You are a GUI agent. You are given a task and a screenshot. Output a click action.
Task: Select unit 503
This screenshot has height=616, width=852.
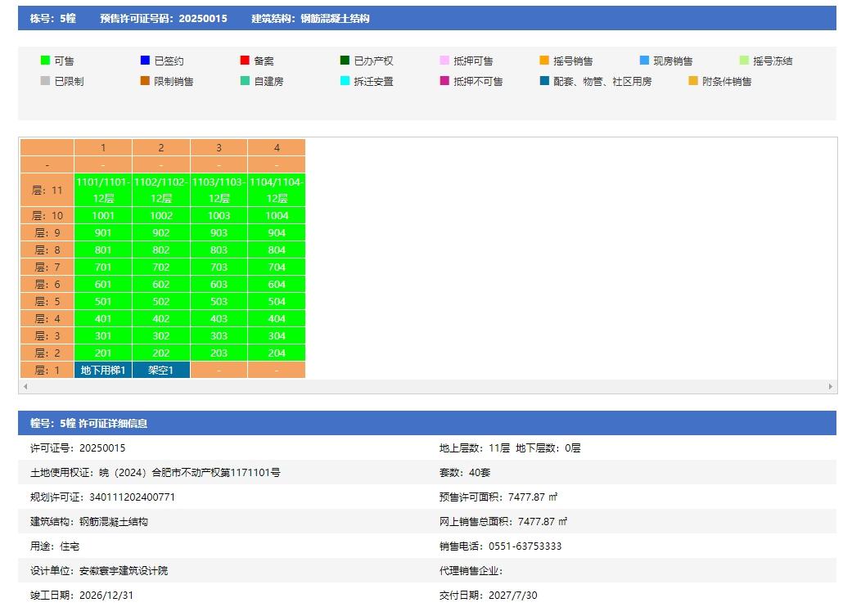219,302
